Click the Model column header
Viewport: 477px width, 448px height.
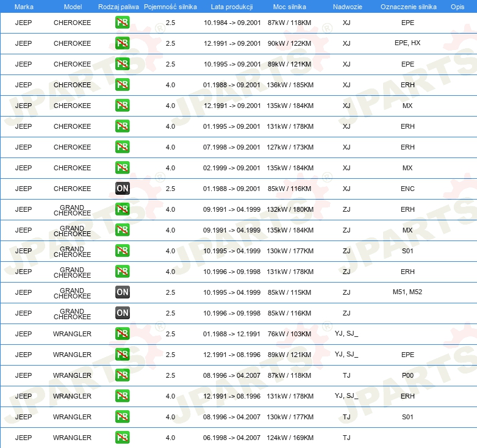73,7
